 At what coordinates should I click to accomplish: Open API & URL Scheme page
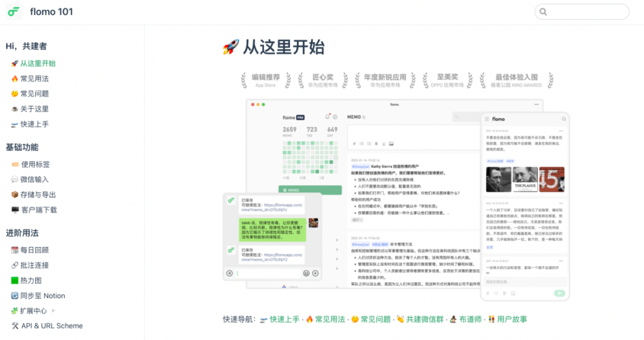point(52,326)
